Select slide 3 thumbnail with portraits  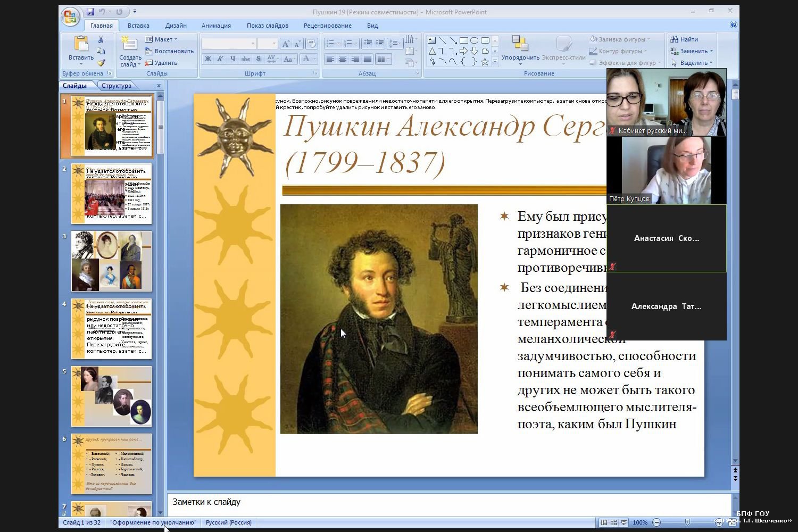tap(112, 261)
